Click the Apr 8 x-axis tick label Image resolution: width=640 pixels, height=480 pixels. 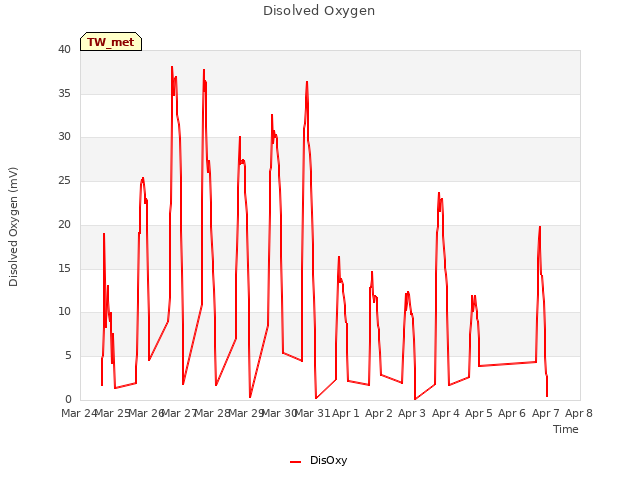tap(578, 413)
